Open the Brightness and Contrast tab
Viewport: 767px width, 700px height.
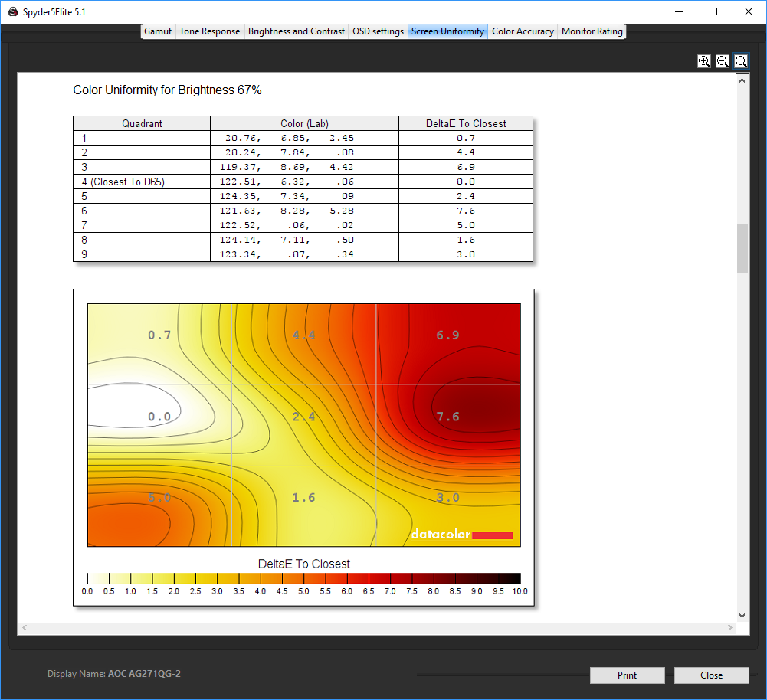(297, 31)
